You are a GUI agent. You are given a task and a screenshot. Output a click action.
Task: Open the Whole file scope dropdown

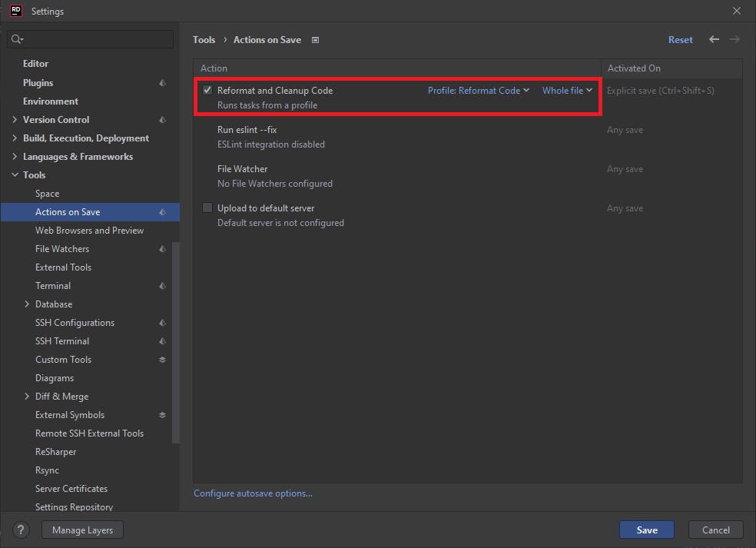click(x=566, y=90)
